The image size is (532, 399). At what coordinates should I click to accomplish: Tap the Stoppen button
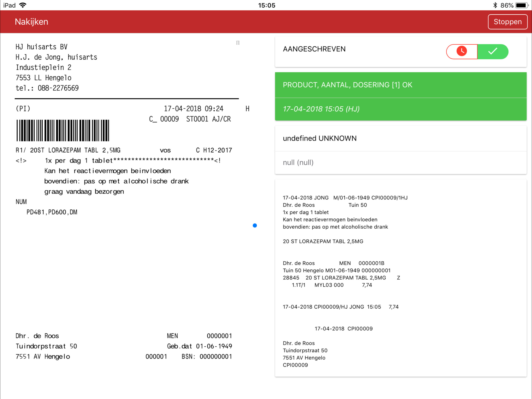pos(507,22)
